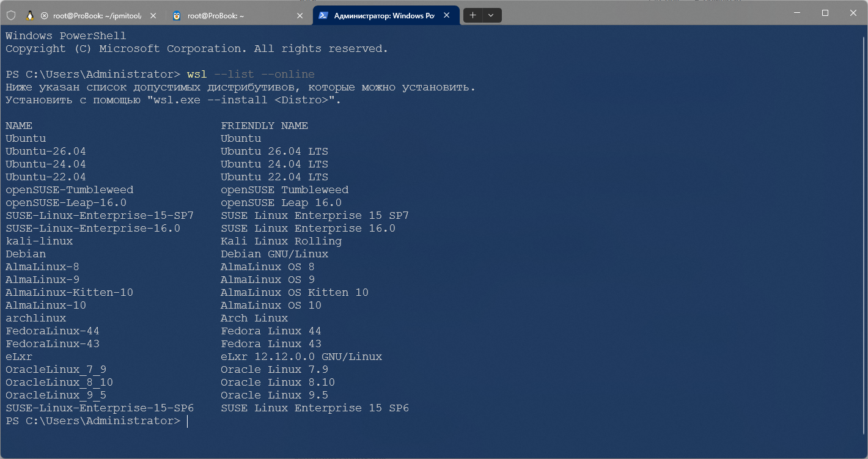
Task: Click the "SUSE Linux Enterprise 15 SP6" friendly name
Action: coord(315,408)
